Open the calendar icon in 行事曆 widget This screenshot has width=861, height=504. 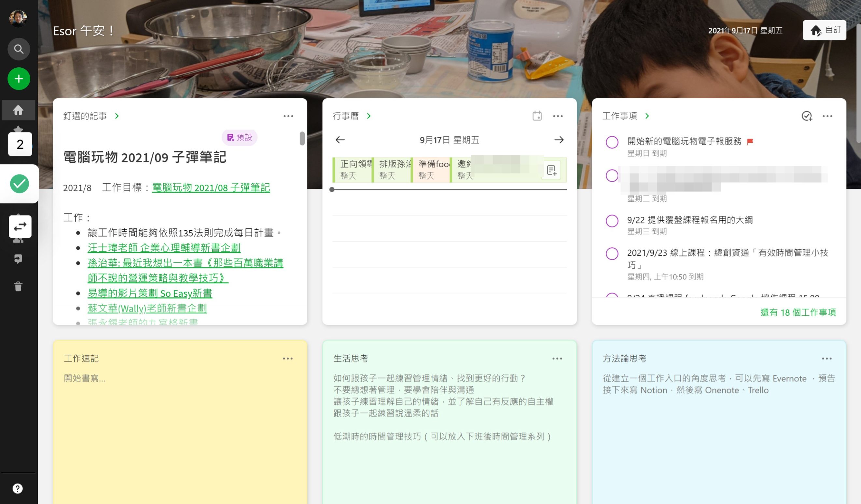[537, 116]
